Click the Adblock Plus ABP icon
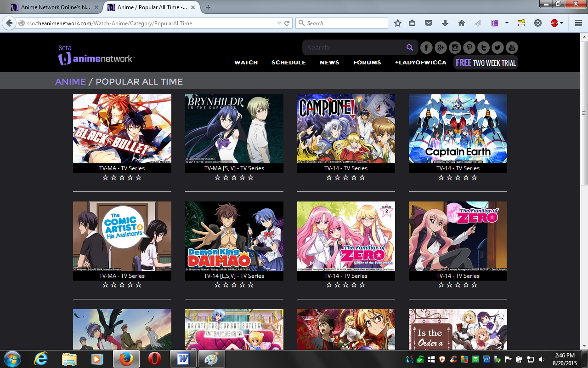 click(x=554, y=23)
